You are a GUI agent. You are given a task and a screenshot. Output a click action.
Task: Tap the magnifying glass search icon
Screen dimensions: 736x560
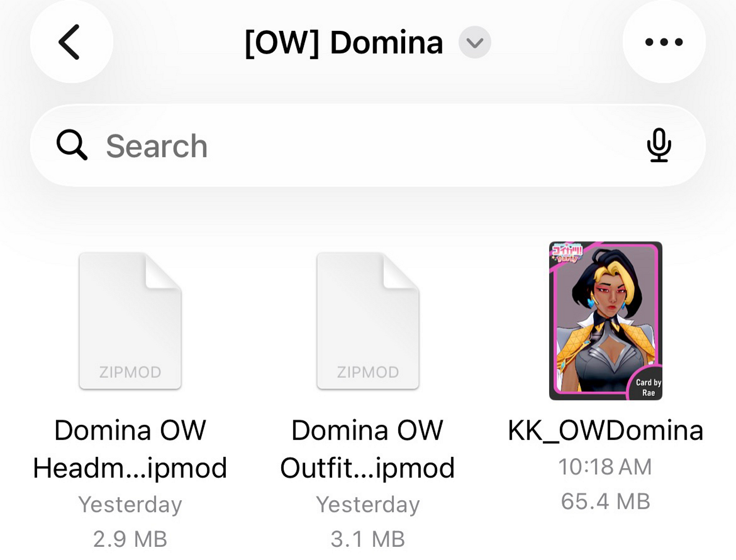click(72, 145)
